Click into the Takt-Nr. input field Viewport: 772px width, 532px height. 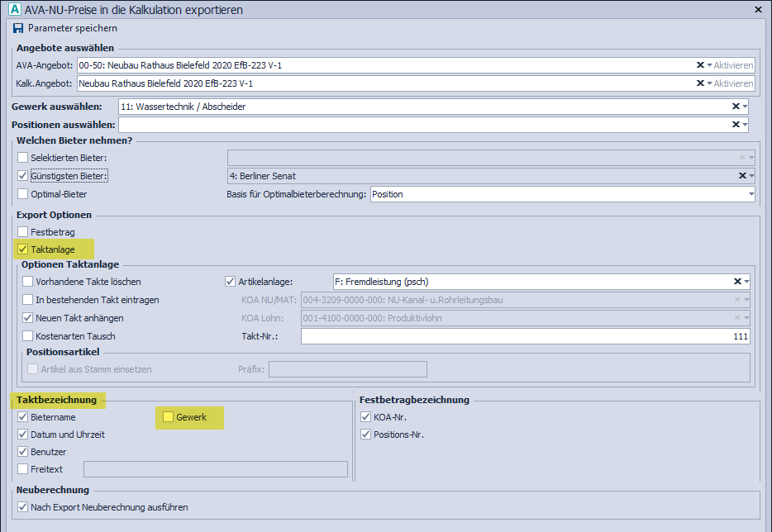tap(525, 336)
